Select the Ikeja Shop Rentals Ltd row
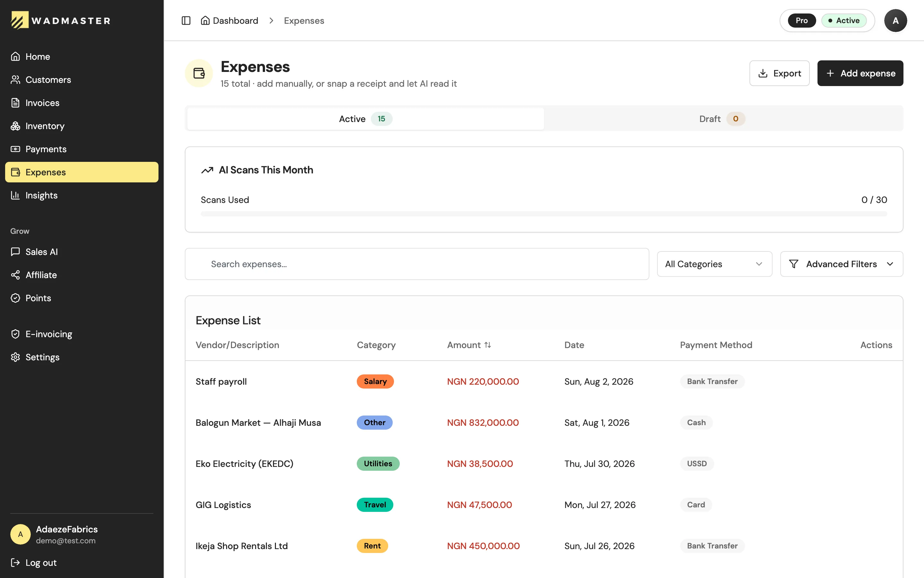Image resolution: width=924 pixels, height=578 pixels. click(544, 546)
